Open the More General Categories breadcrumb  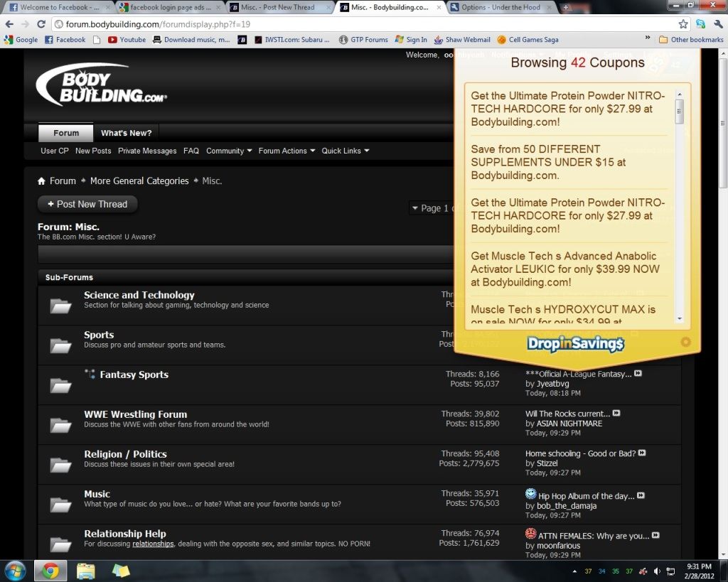(x=139, y=181)
